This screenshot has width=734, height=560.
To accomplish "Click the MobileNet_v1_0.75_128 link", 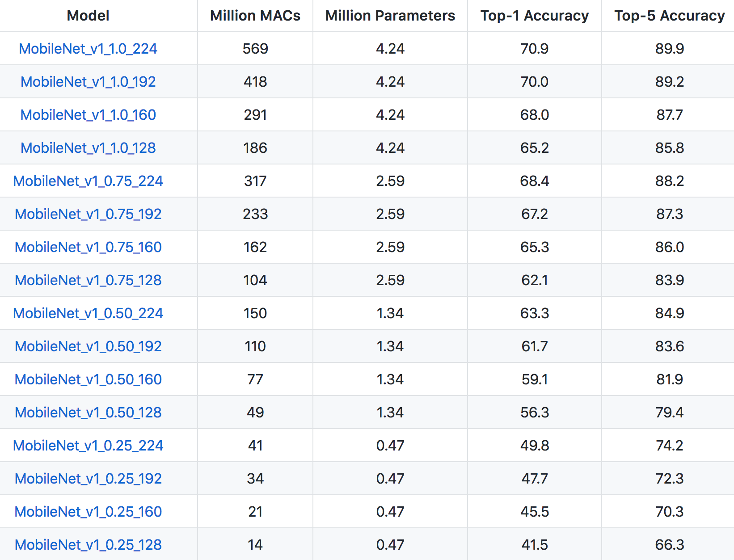I will tap(88, 280).
